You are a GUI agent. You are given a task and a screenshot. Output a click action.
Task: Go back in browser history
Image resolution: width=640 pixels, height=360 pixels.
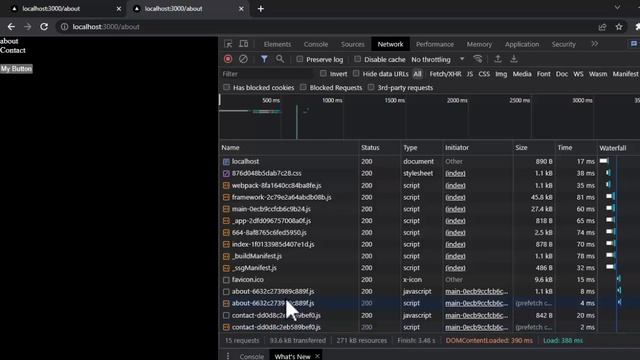click(11, 27)
